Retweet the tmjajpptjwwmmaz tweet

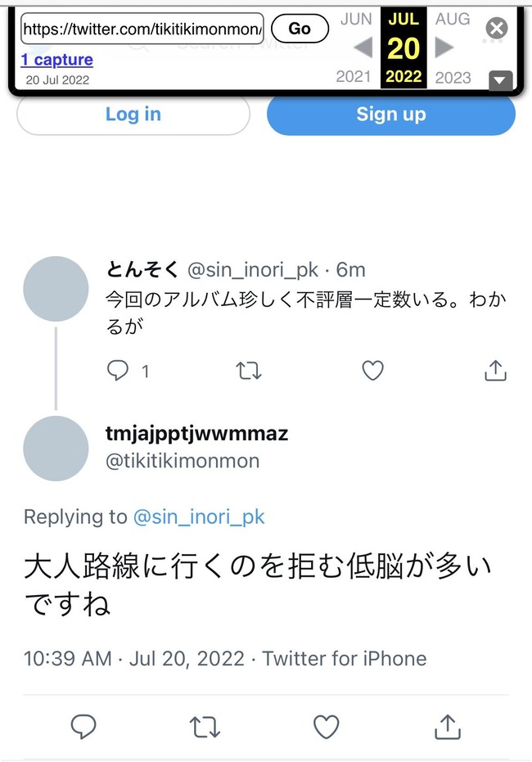click(x=203, y=726)
